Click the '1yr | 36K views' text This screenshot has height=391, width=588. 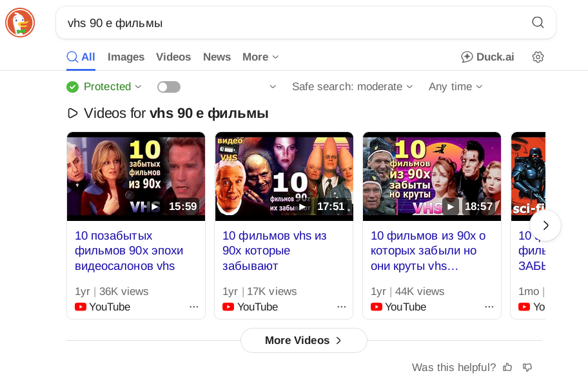pos(112,291)
